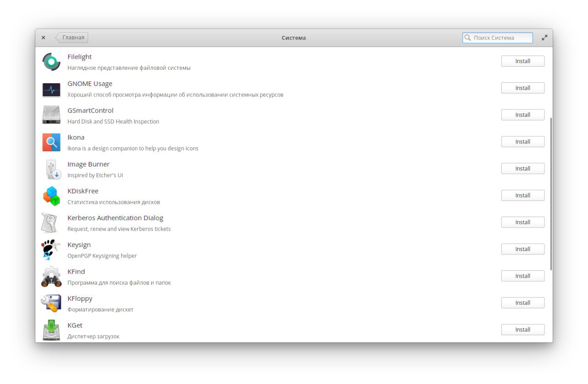
Task: Click 'Request, renew and view Kerberos tickets'
Action: (119, 229)
